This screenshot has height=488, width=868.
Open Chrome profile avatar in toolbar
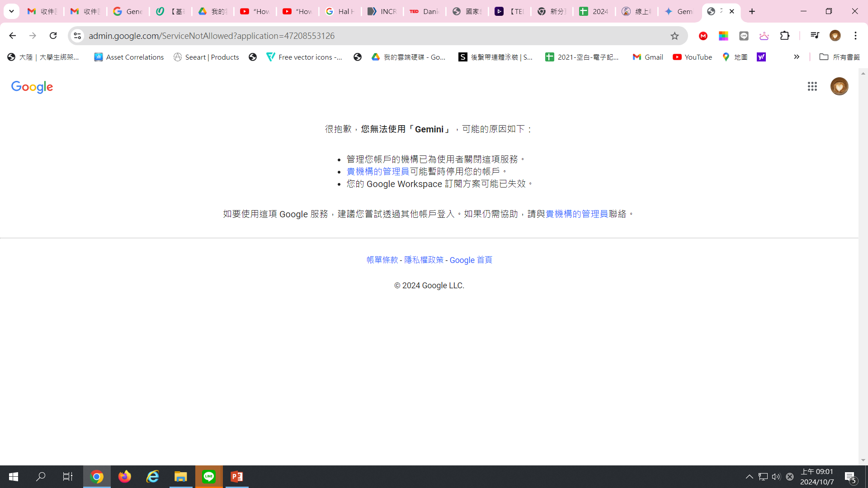pos(835,36)
